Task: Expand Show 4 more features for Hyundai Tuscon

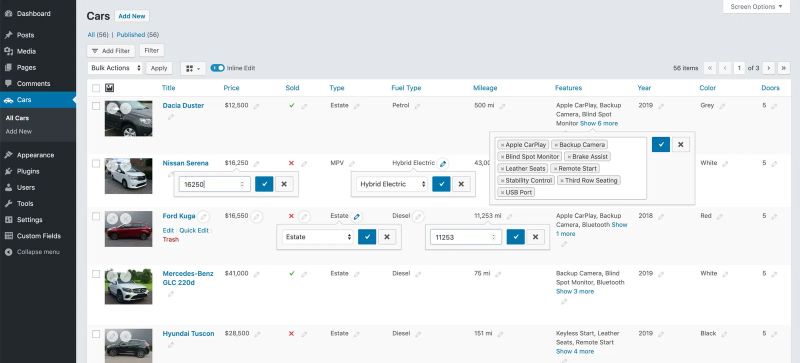Action: 575,352
